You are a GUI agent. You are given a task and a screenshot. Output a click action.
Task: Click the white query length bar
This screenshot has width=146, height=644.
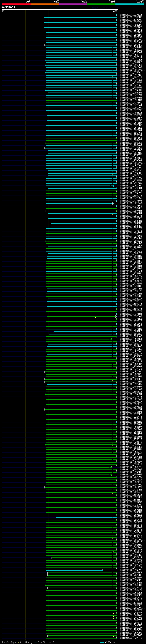pos(60,9)
